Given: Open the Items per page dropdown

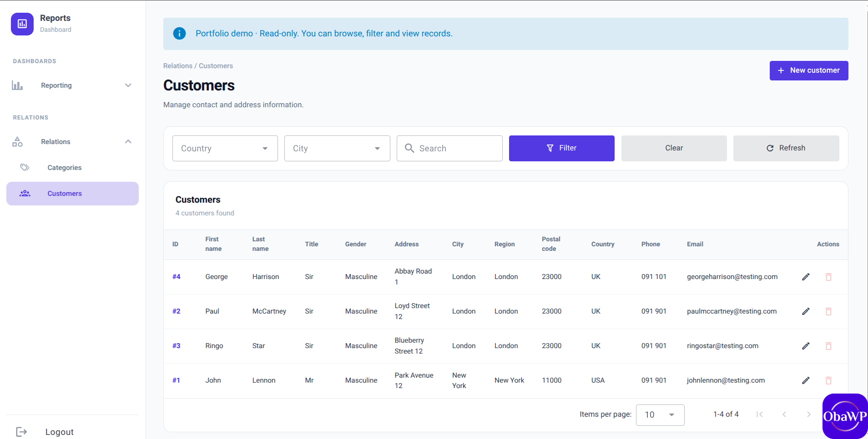Looking at the screenshot, I should click(x=660, y=415).
